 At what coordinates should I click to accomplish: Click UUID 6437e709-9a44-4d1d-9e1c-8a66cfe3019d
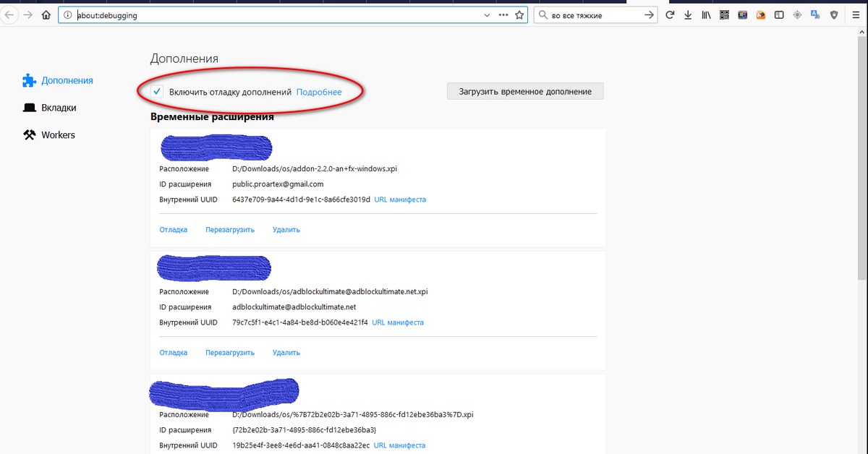click(301, 200)
